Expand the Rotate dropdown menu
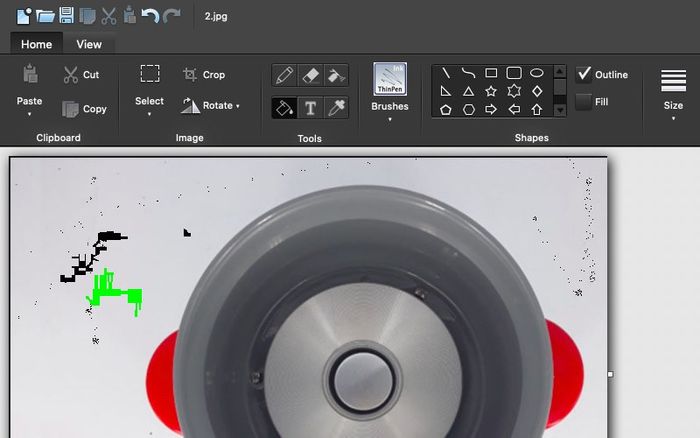The height and width of the screenshot is (438, 700). [238, 106]
